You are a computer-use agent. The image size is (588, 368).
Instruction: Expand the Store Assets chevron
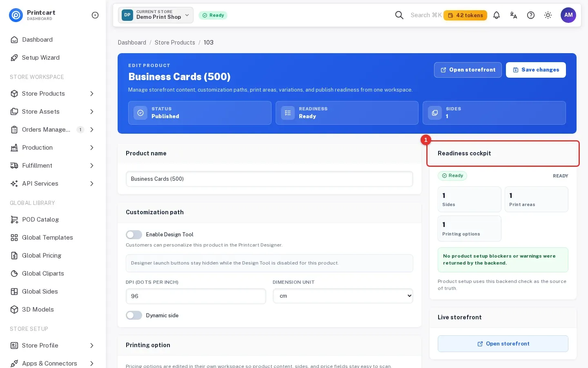pos(92,112)
